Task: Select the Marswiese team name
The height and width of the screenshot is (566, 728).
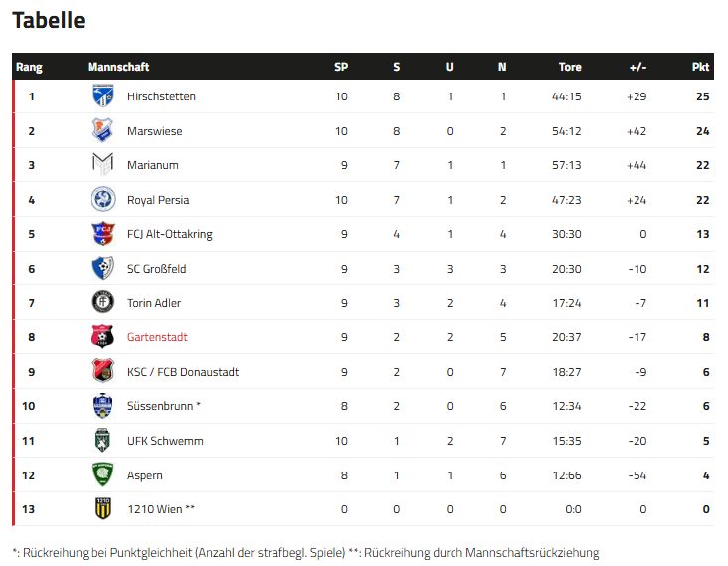Action: point(154,131)
